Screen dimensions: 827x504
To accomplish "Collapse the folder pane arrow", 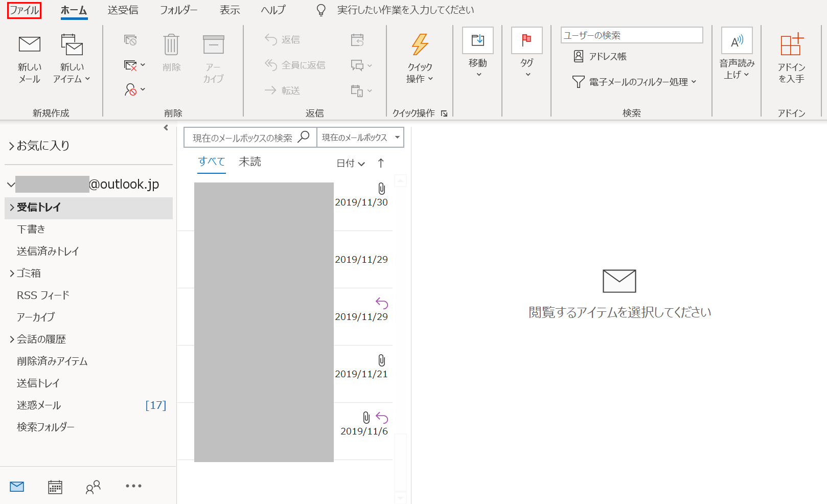I will 166,128.
